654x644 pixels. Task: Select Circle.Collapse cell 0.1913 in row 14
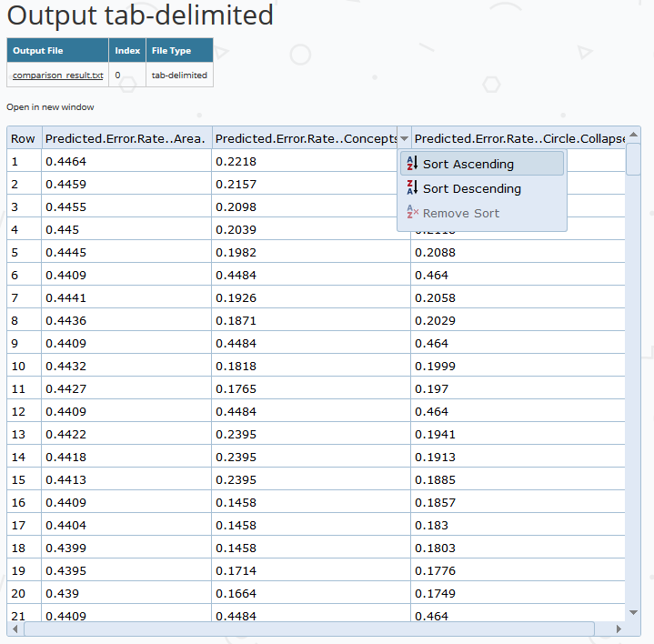click(x=518, y=457)
